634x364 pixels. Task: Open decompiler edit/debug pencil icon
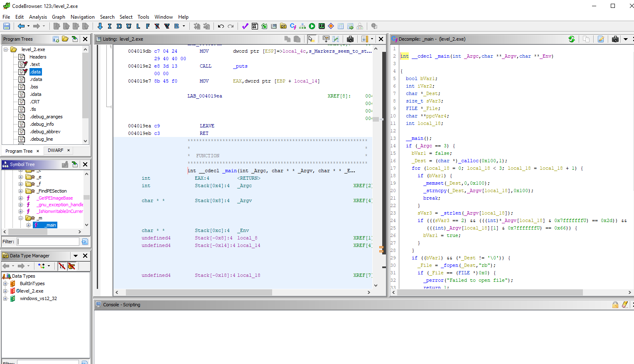[601, 39]
